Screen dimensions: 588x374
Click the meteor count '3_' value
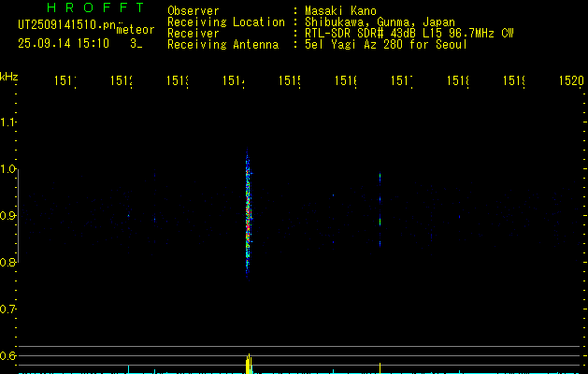pyautogui.click(x=136, y=44)
